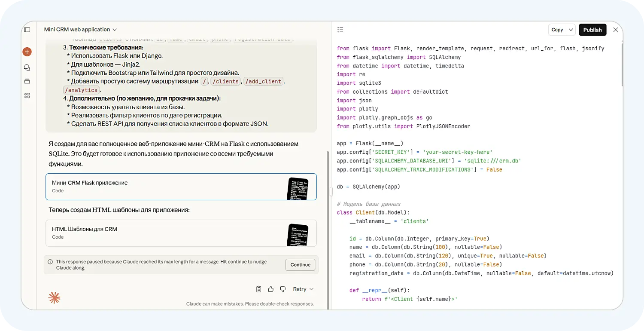Viewport: 644px width, 331px height.
Task: Open the HTML Шаблоны для CRM artifact
Action: click(x=181, y=233)
